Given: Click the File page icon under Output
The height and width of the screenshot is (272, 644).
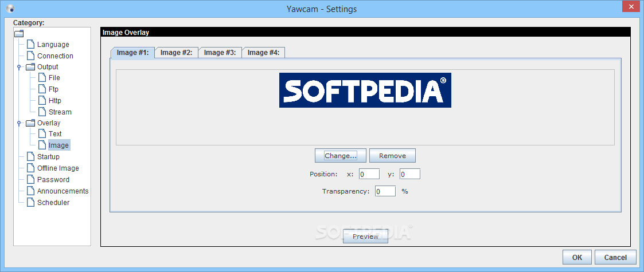Looking at the screenshot, I should point(42,77).
